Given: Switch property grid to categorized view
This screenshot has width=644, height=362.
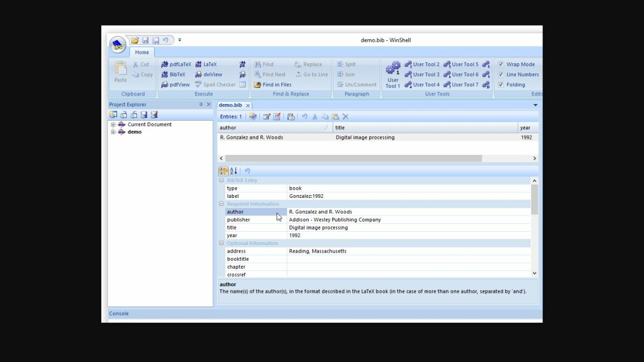Looking at the screenshot, I should coord(223,171).
